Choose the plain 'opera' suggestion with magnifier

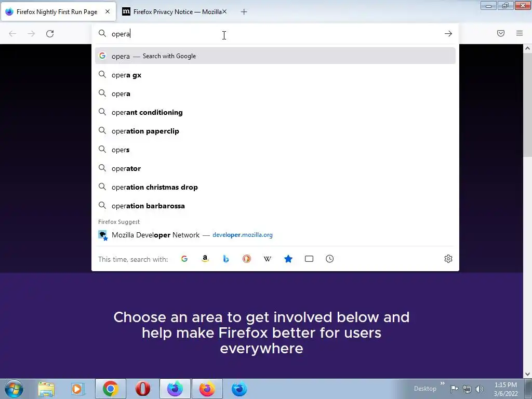275,94
